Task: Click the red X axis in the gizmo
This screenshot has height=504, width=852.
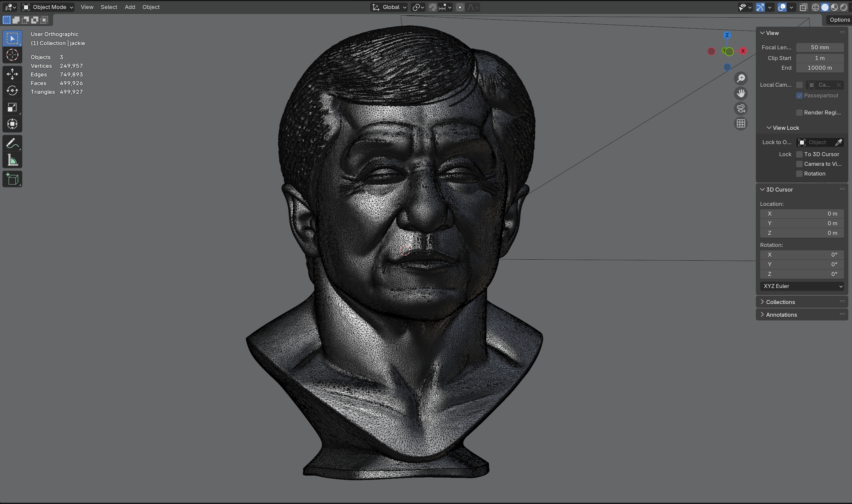Action: (x=743, y=51)
